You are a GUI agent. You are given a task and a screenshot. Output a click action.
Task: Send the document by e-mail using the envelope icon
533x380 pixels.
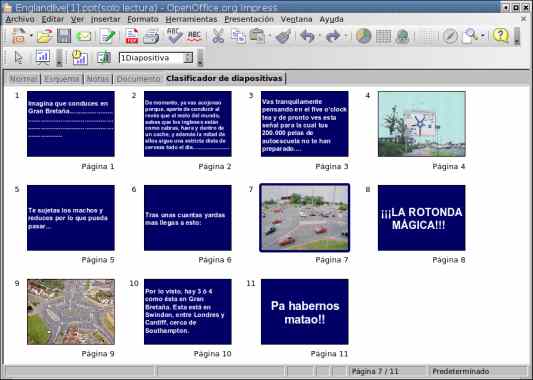(x=84, y=36)
